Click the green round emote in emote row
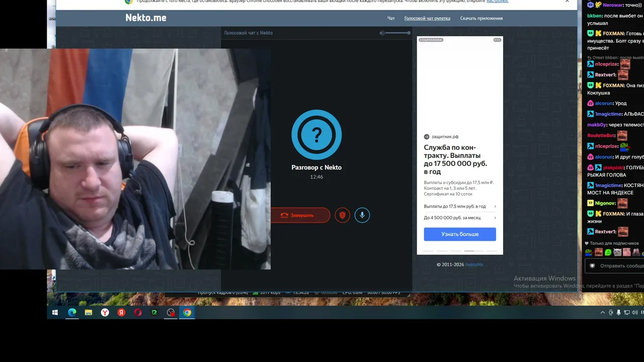 [x=608, y=252]
